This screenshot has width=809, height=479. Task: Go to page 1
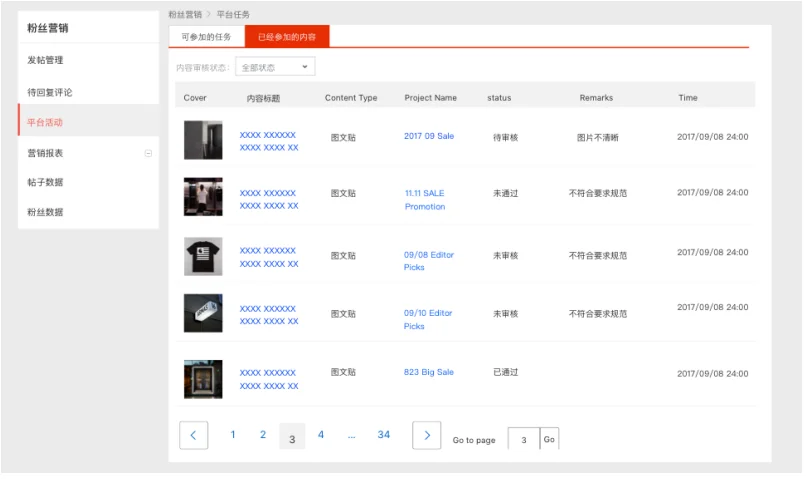[x=233, y=435]
